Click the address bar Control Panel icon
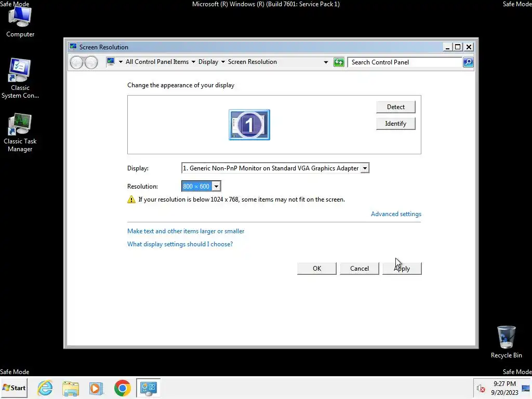Viewport: 532px width, 399px height. [111, 62]
